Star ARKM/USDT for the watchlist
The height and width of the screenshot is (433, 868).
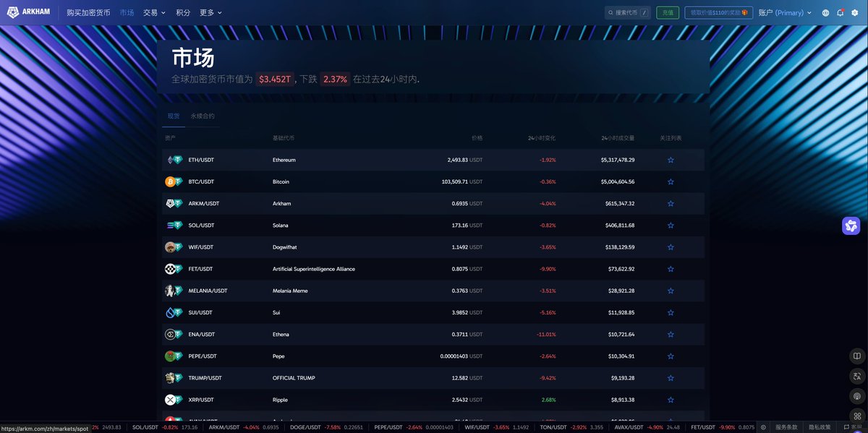671,204
